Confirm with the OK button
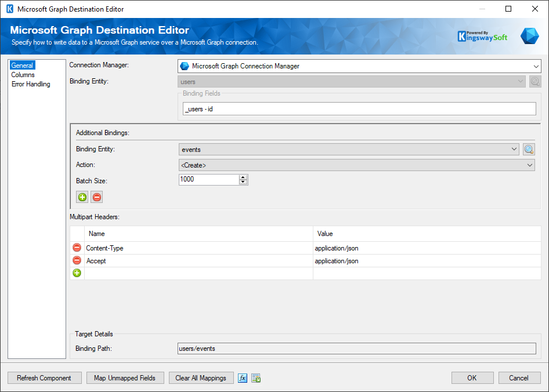Viewport: 549px width, 392px height. (x=472, y=378)
